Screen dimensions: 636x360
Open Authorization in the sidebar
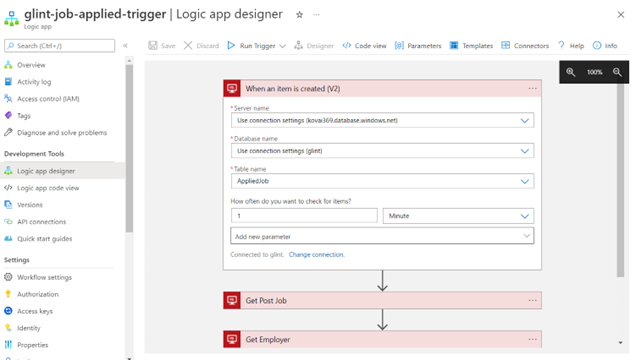pyautogui.click(x=38, y=294)
